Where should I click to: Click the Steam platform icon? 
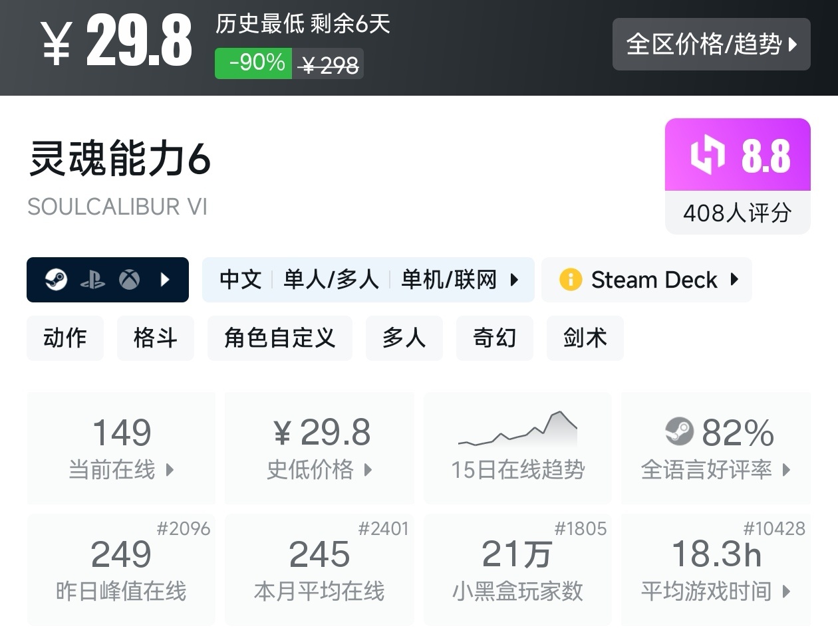click(57, 280)
